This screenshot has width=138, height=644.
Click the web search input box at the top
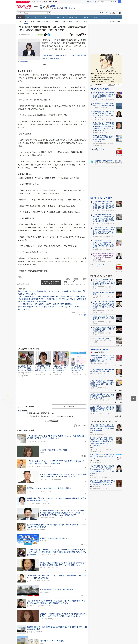click(x=104, y=2)
